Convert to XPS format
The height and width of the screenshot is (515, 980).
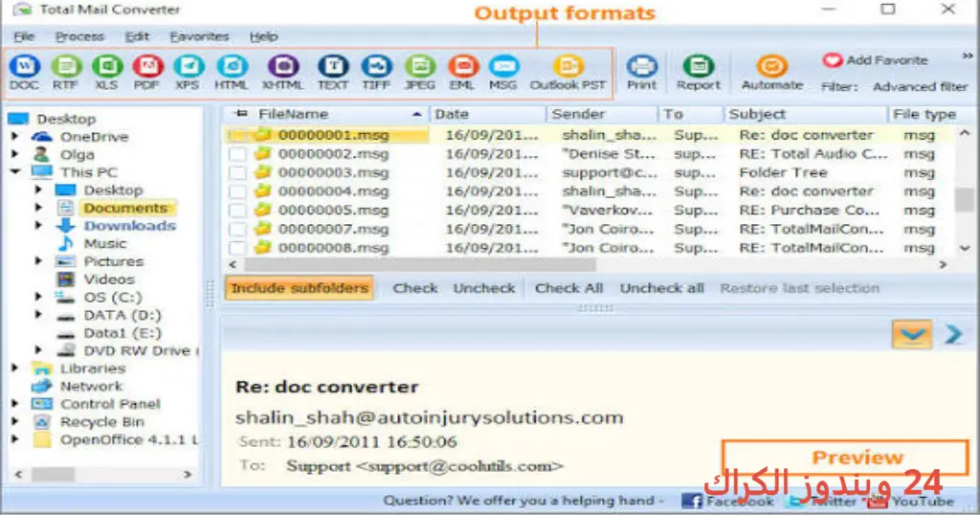coord(189,73)
